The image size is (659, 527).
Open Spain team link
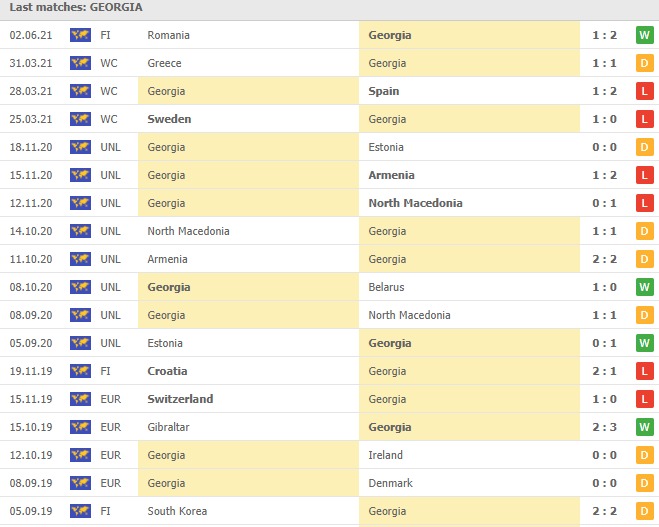[383, 91]
